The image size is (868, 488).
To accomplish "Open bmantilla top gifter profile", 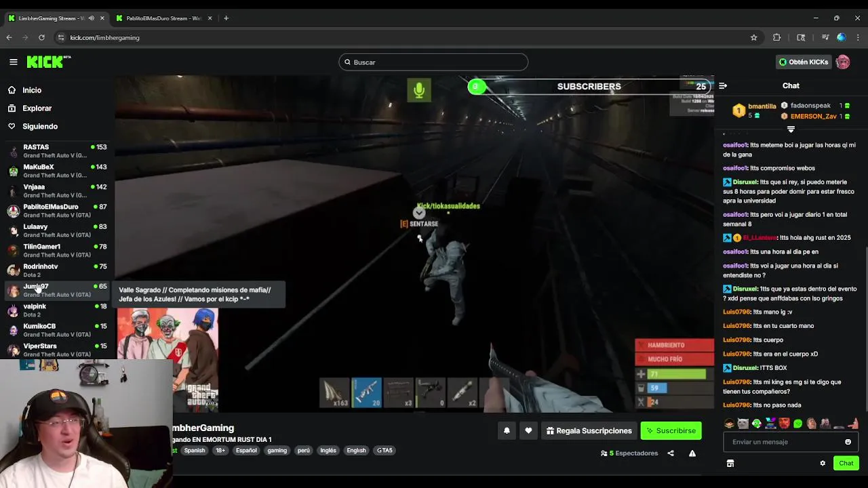I will [753, 110].
